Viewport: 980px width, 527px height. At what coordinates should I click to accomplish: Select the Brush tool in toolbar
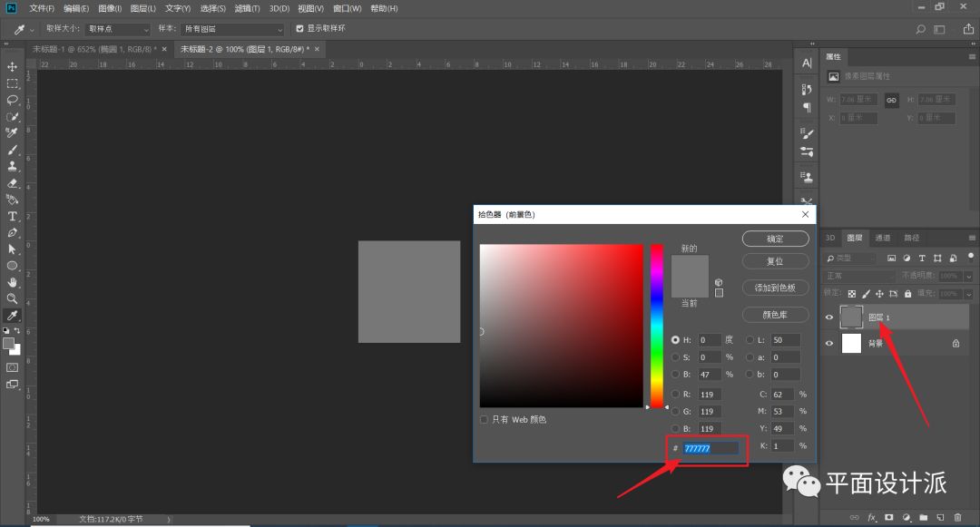13,150
